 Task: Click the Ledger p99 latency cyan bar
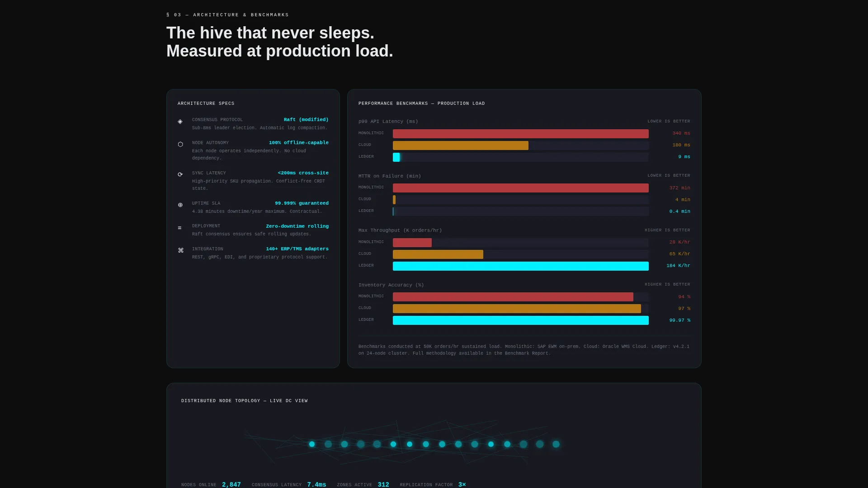[396, 157]
